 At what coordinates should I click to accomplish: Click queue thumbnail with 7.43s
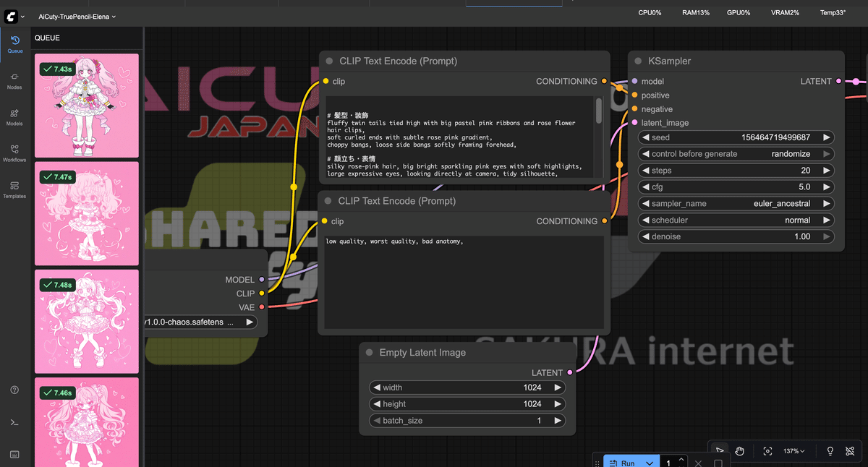coord(87,106)
